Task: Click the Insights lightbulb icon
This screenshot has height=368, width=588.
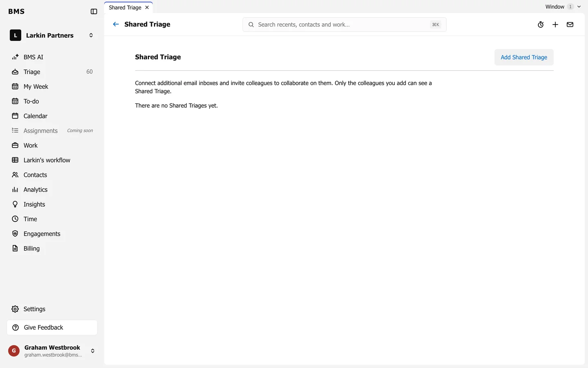Action: tap(15, 204)
